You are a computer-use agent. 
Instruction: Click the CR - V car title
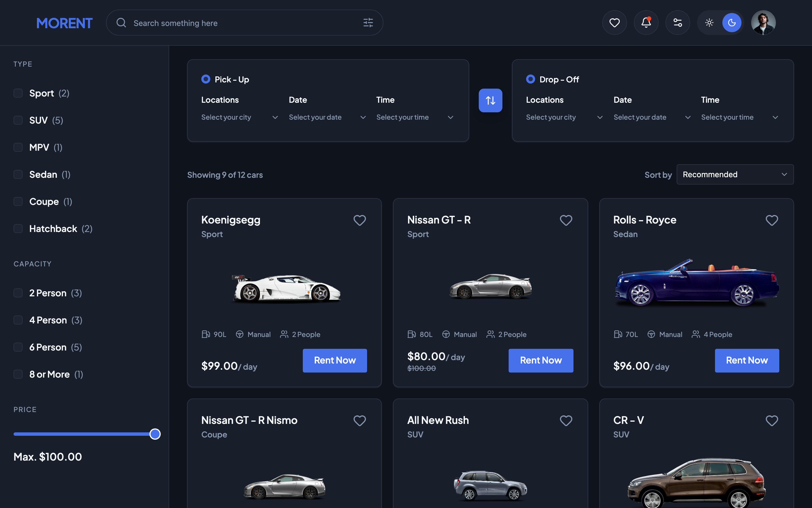click(628, 420)
